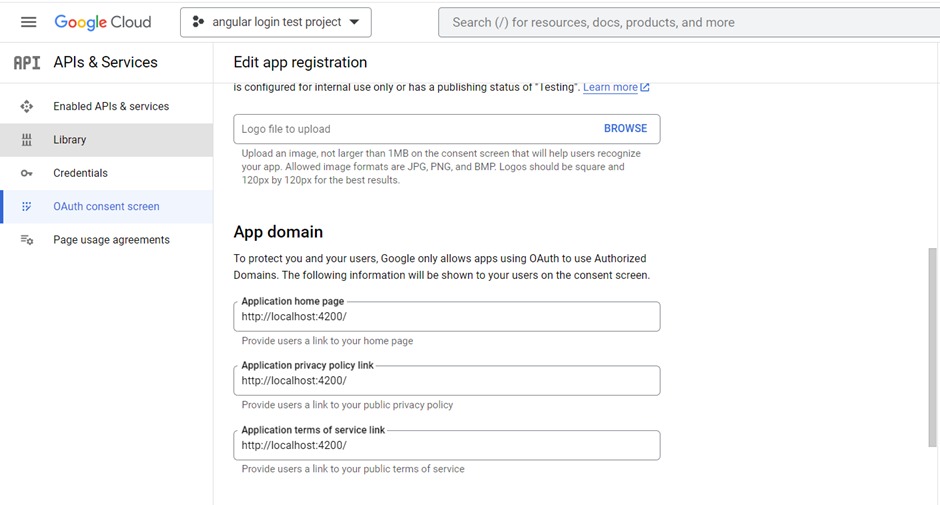Screen dimensions: 940x505
Task: Edit the Application terms of service link field
Action: (447, 446)
